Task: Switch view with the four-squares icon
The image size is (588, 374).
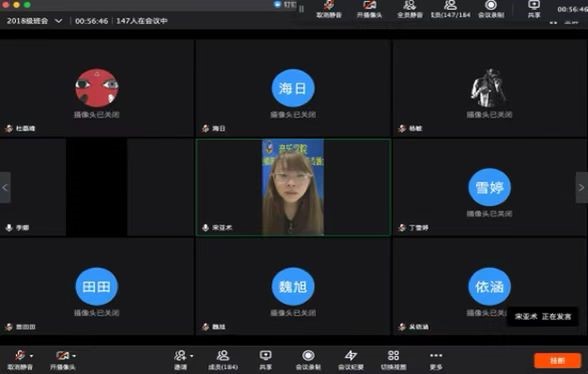Action: pyautogui.click(x=393, y=359)
